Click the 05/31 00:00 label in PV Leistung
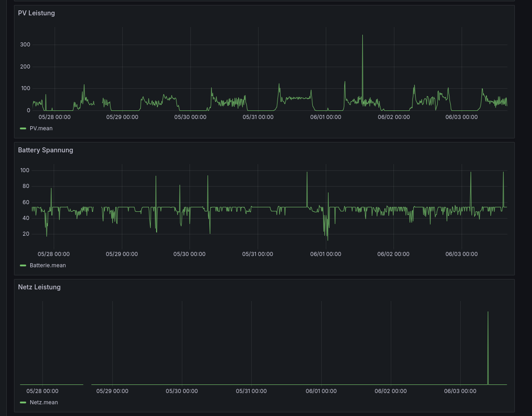 [x=258, y=117]
